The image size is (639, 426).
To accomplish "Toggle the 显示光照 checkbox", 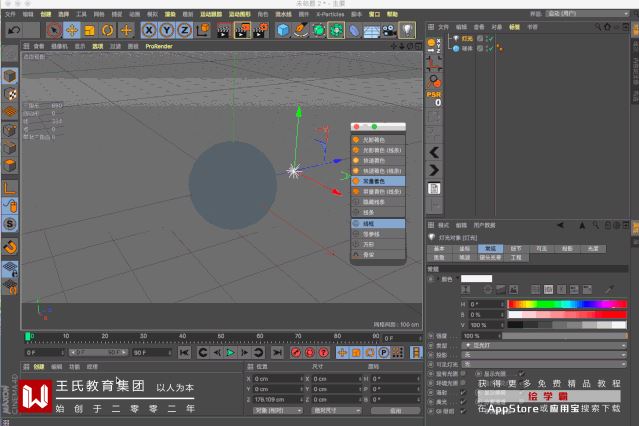I will point(521,373).
